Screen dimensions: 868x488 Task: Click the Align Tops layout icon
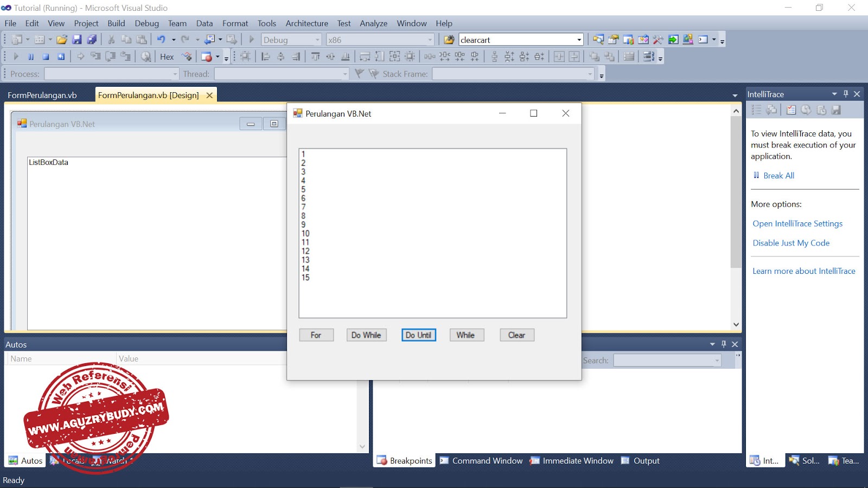coord(315,56)
